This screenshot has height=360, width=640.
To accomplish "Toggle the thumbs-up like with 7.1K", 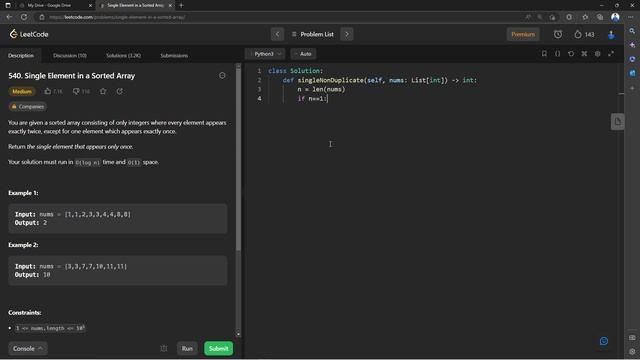I will click(53, 91).
